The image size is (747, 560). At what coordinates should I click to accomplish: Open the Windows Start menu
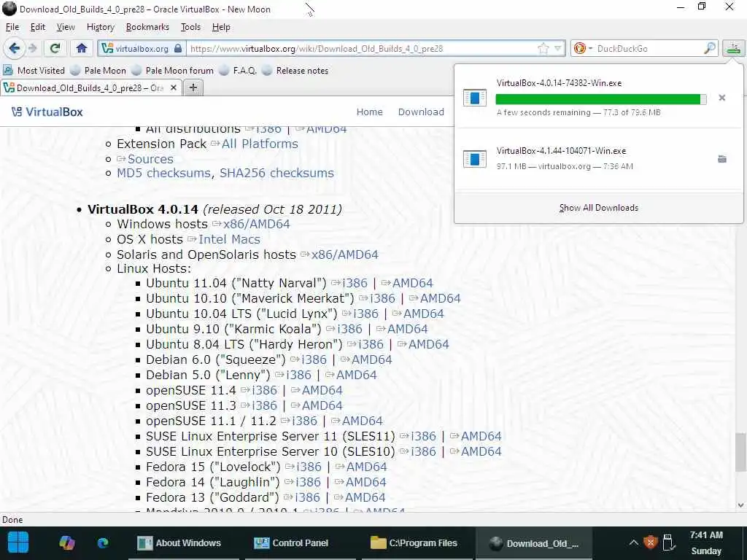[x=18, y=542]
